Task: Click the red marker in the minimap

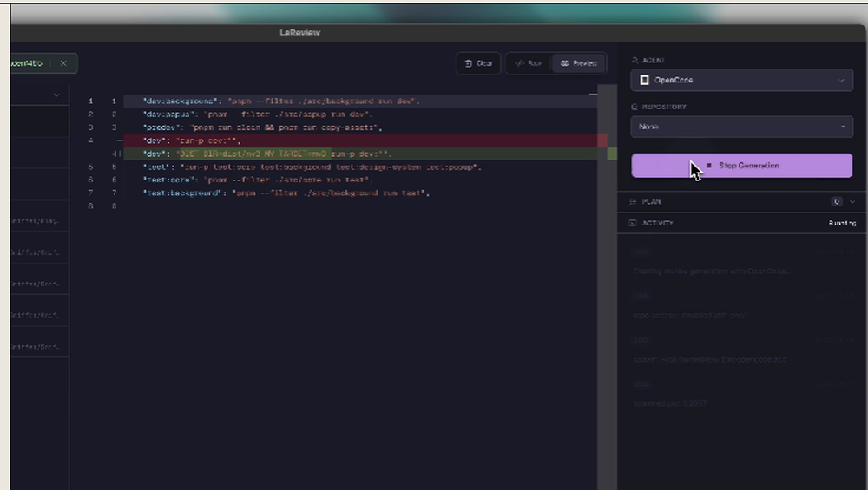Action: click(x=602, y=141)
